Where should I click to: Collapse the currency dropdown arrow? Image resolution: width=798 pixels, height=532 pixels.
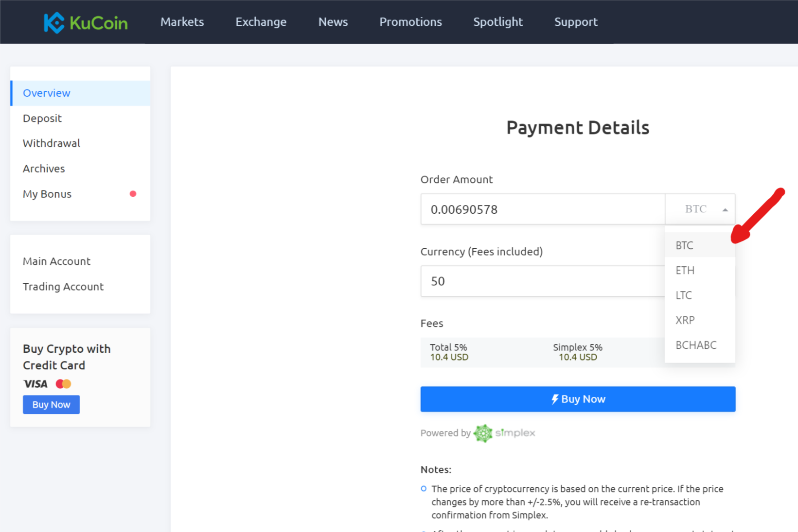click(725, 209)
